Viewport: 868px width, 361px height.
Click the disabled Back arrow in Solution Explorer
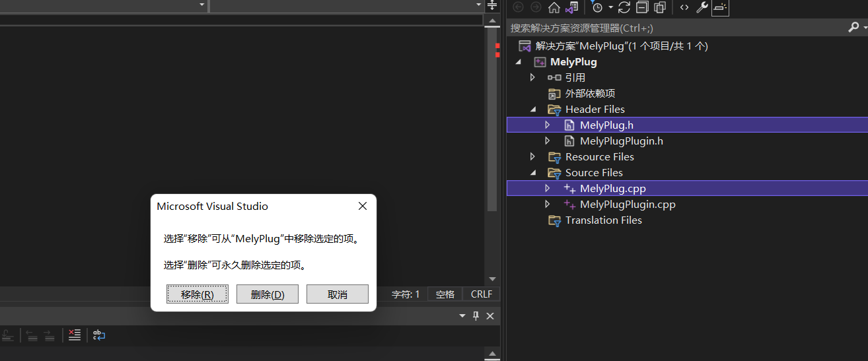[519, 7]
